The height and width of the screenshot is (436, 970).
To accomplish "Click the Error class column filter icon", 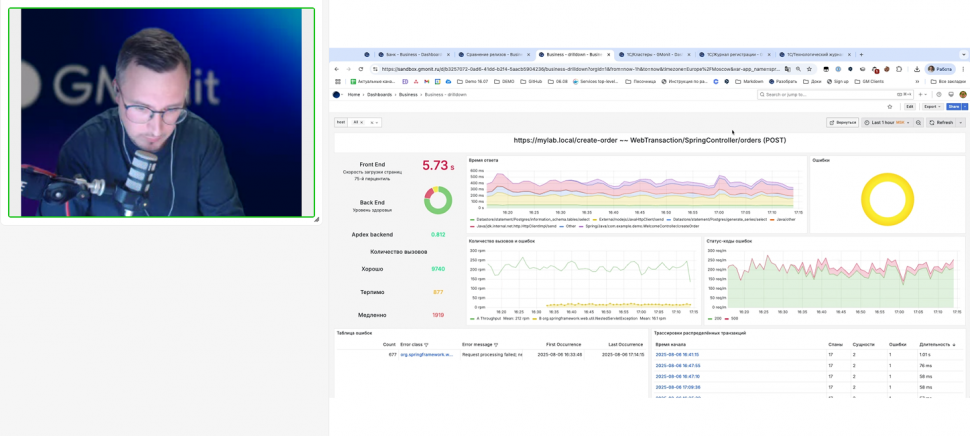I will point(427,345).
